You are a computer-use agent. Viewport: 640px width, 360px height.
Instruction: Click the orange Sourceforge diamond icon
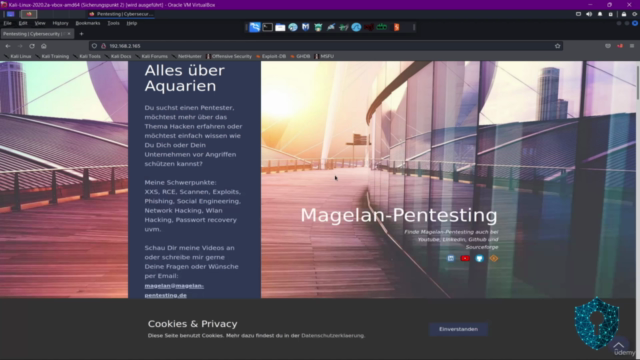point(494,258)
